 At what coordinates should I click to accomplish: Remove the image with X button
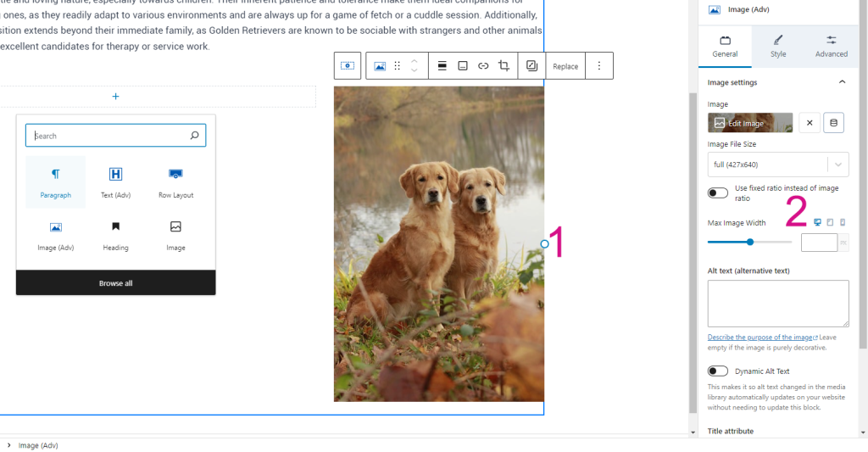809,123
